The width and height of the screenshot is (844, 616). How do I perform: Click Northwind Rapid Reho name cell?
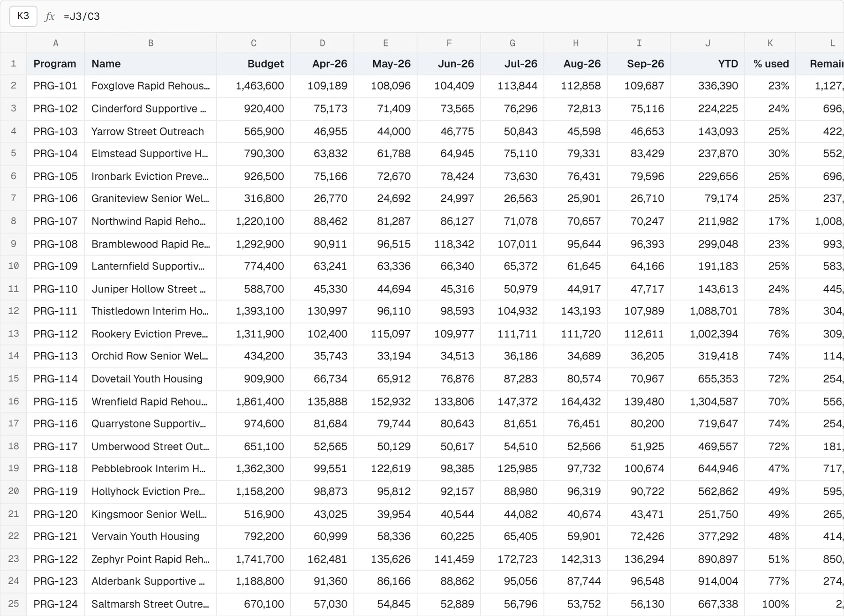(151, 221)
